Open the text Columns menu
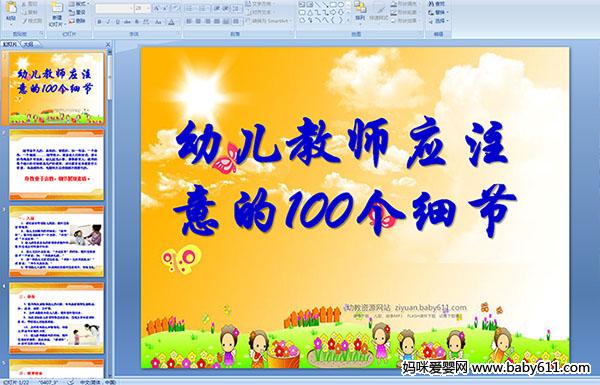The width and height of the screenshot is (600, 385). [x=236, y=21]
